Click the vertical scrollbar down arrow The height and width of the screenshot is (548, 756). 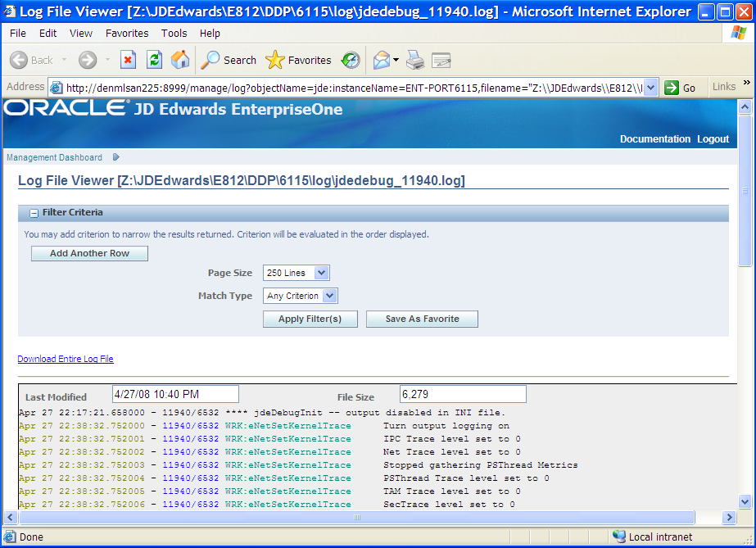click(x=745, y=502)
